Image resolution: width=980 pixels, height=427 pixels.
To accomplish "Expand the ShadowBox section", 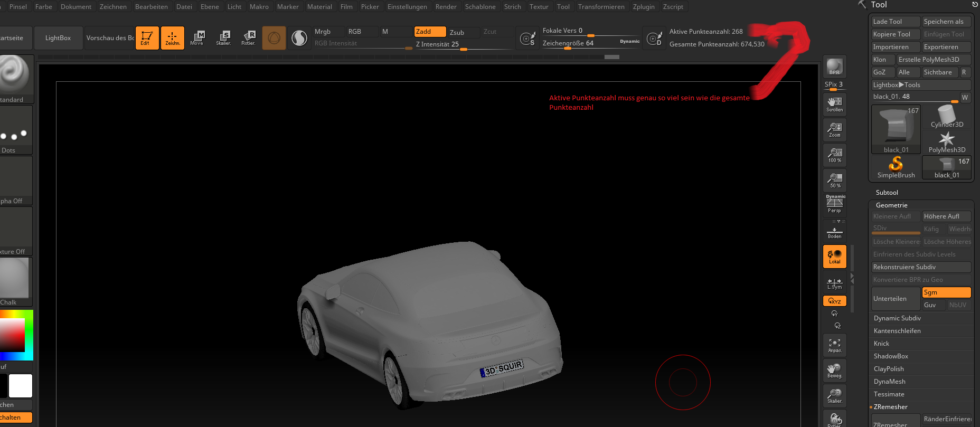I will (891, 356).
